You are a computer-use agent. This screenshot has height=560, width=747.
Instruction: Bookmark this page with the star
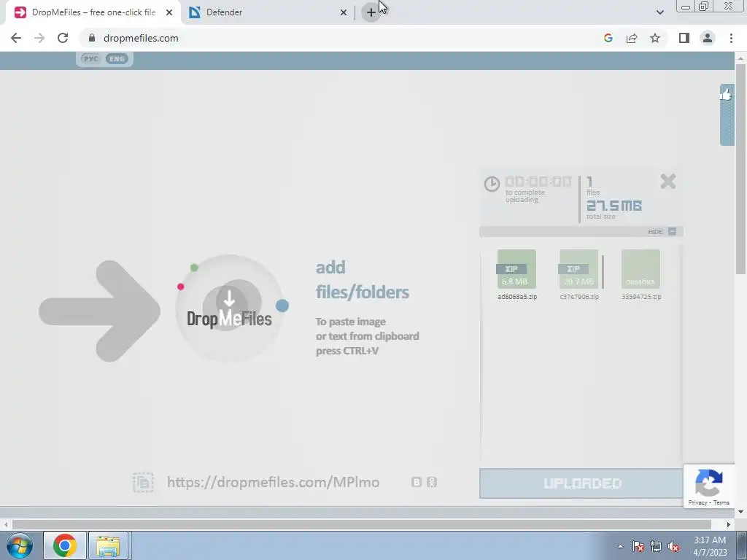pyautogui.click(x=655, y=38)
